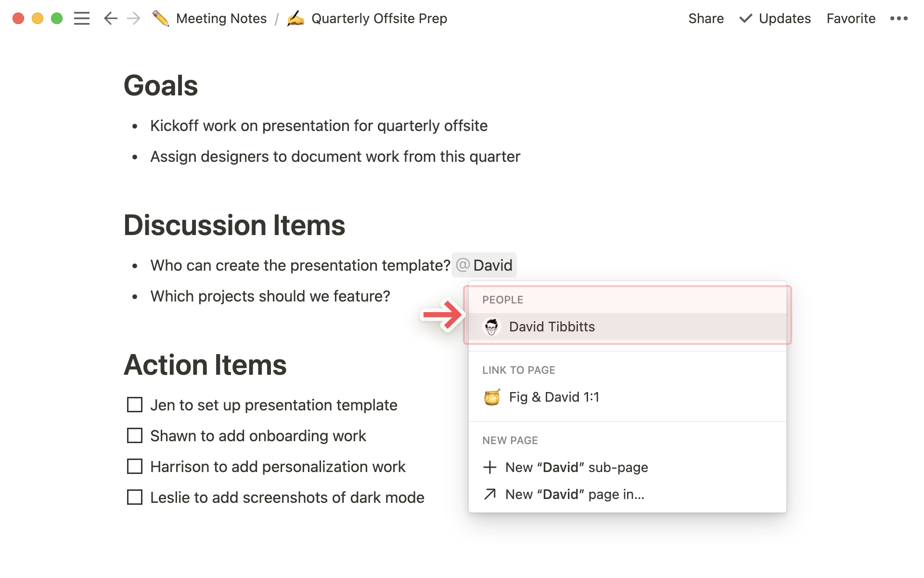Select David Tibbitts from People list
This screenshot has width=924, height=578.
[x=552, y=327]
